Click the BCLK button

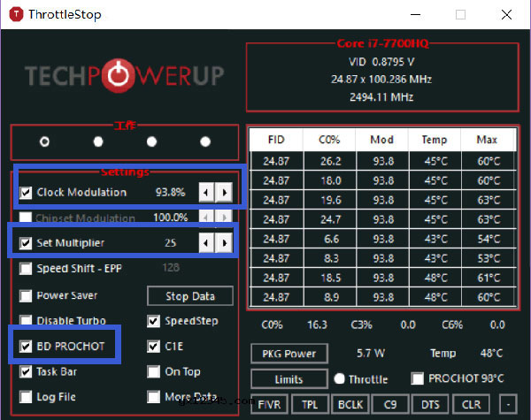click(350, 406)
